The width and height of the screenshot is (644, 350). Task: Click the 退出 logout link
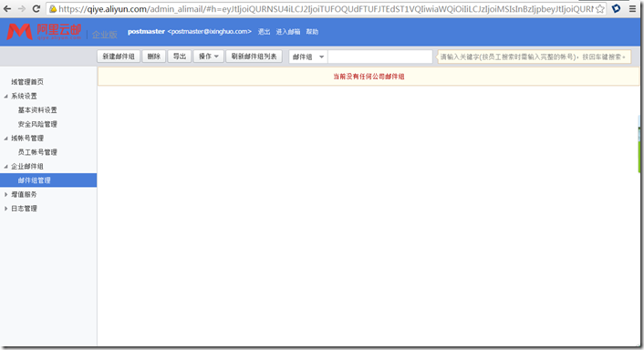point(264,32)
